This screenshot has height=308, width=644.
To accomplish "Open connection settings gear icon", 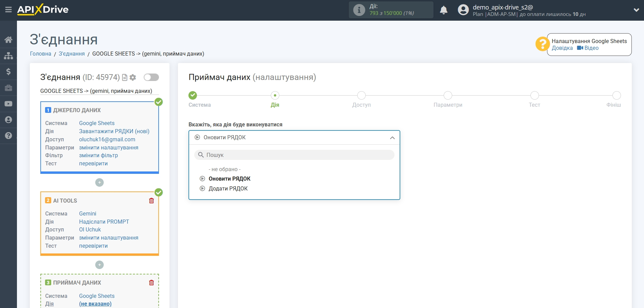I will click(x=133, y=78).
